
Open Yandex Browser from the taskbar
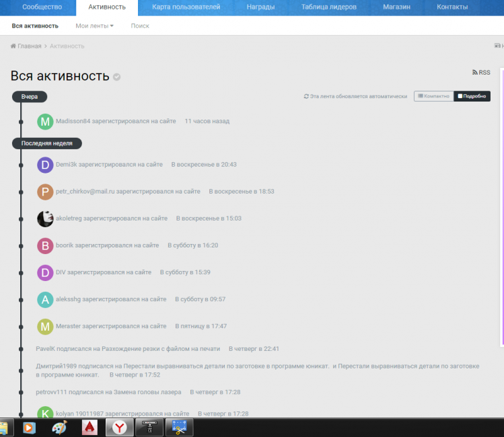pyautogui.click(x=119, y=428)
